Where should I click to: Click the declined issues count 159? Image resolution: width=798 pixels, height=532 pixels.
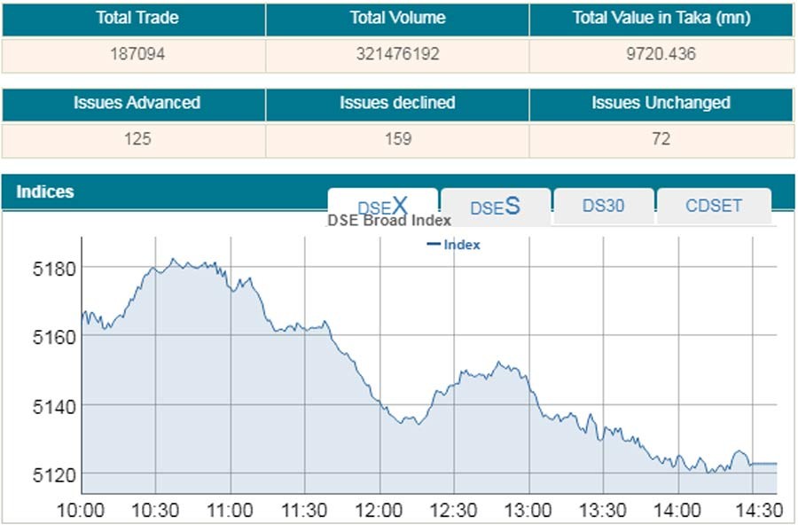click(x=397, y=139)
